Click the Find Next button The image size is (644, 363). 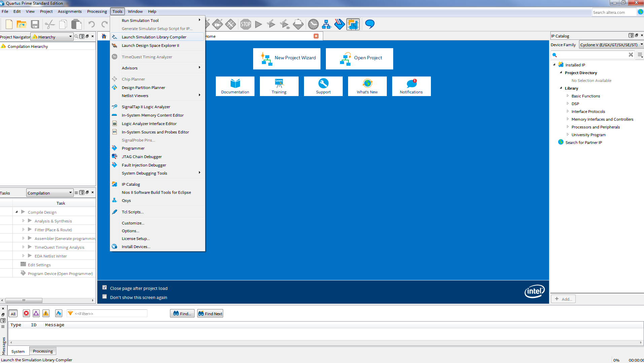210,313
